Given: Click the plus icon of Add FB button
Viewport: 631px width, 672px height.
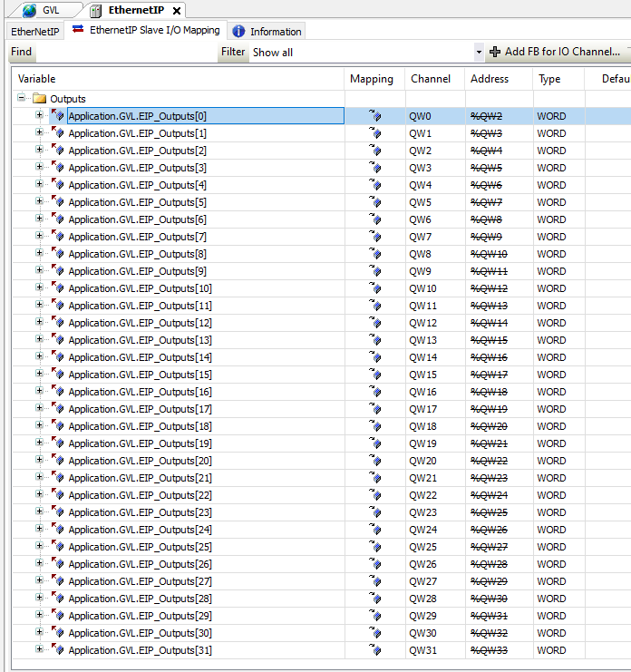Looking at the screenshot, I should [495, 52].
